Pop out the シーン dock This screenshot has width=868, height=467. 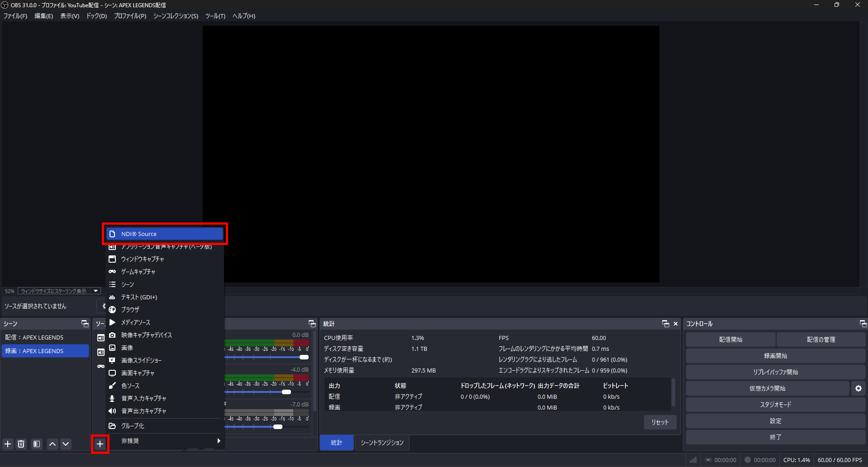pyautogui.click(x=85, y=324)
